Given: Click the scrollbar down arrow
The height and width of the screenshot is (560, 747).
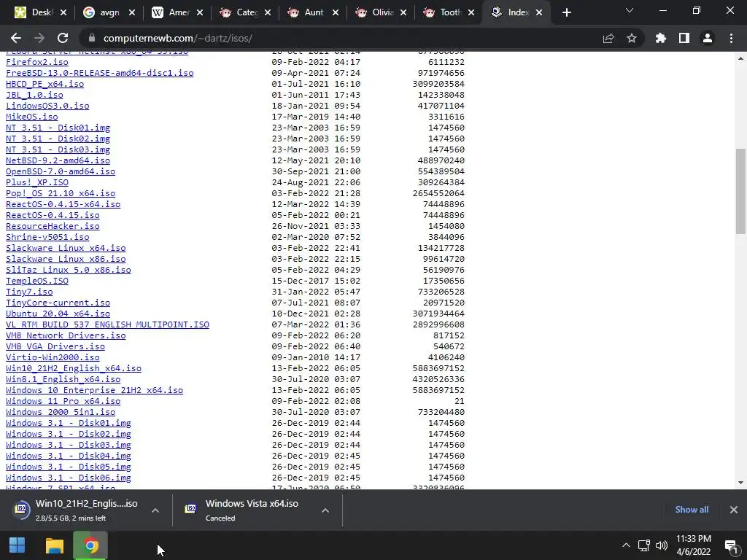Looking at the screenshot, I should pyautogui.click(x=740, y=483).
